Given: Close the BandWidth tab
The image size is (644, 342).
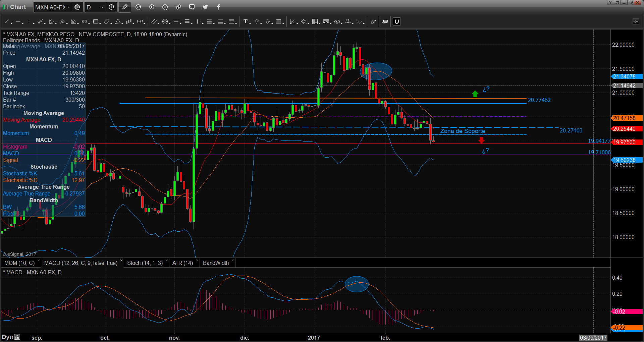Looking at the screenshot, I should pos(233,261).
